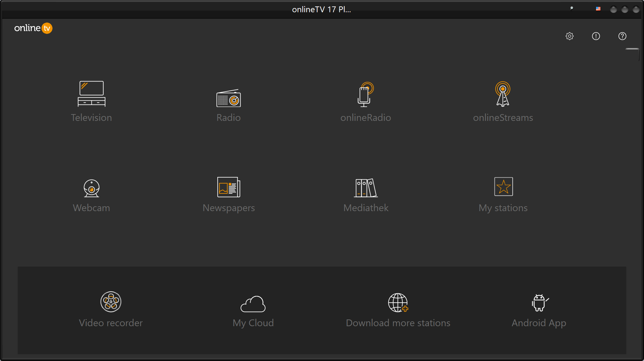
Task: Open help with question mark icon
Action: pyautogui.click(x=622, y=36)
